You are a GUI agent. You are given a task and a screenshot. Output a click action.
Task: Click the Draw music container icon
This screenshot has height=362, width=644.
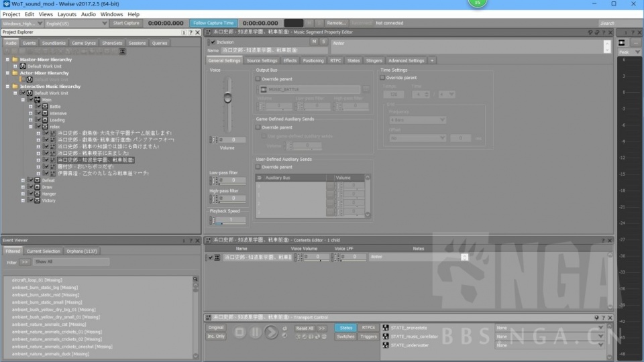point(38,187)
